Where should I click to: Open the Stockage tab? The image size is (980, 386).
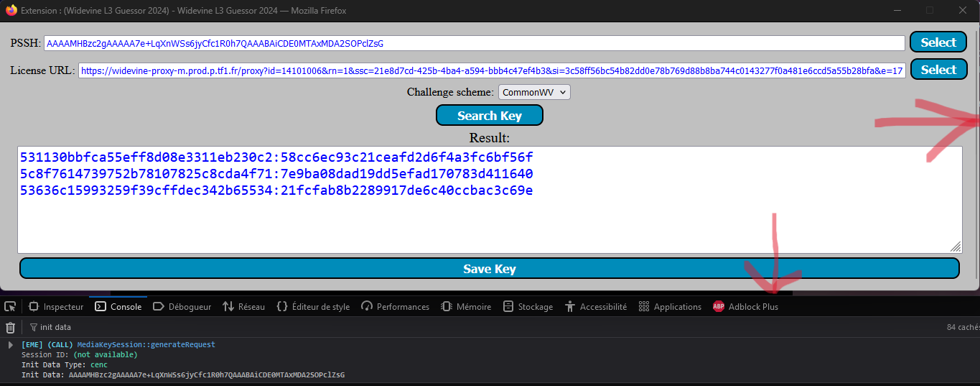(x=528, y=306)
